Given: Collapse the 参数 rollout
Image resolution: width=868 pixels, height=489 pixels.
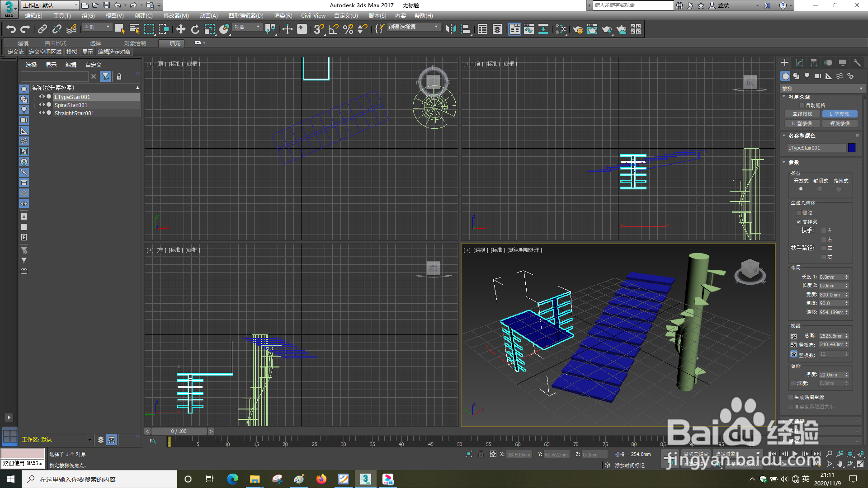Looking at the screenshot, I should click(x=794, y=162).
